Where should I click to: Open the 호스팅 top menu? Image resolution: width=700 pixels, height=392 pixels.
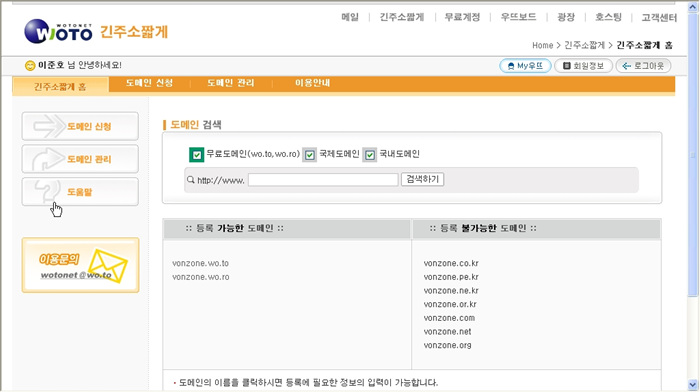click(x=608, y=17)
